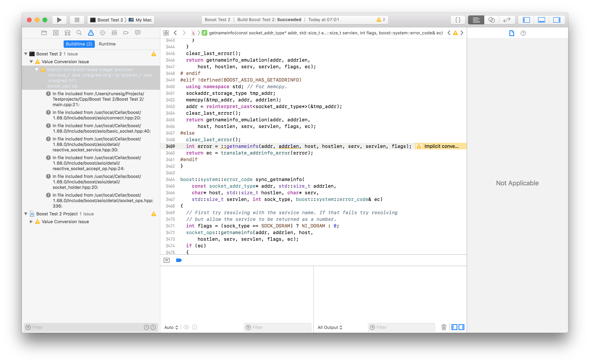Toggle the left navigator panel visibility
This screenshot has width=590, height=364.
tap(526, 20)
